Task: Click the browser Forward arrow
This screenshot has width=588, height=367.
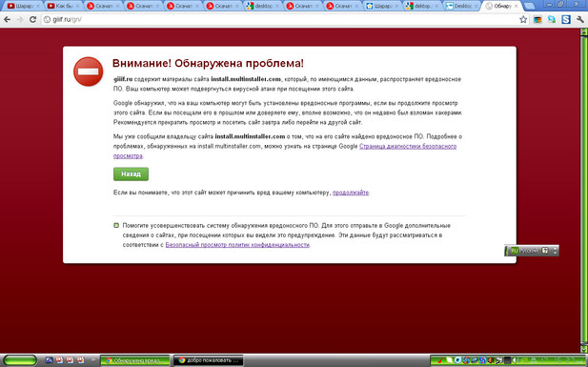Action: tap(20, 19)
